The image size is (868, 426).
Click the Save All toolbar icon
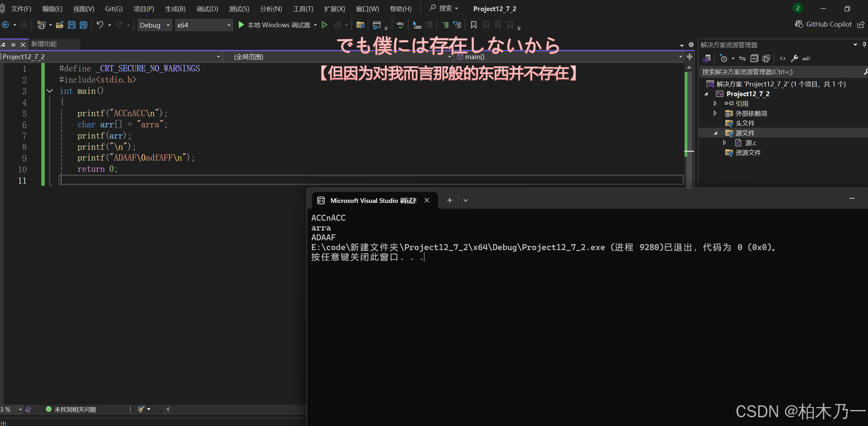(84, 25)
